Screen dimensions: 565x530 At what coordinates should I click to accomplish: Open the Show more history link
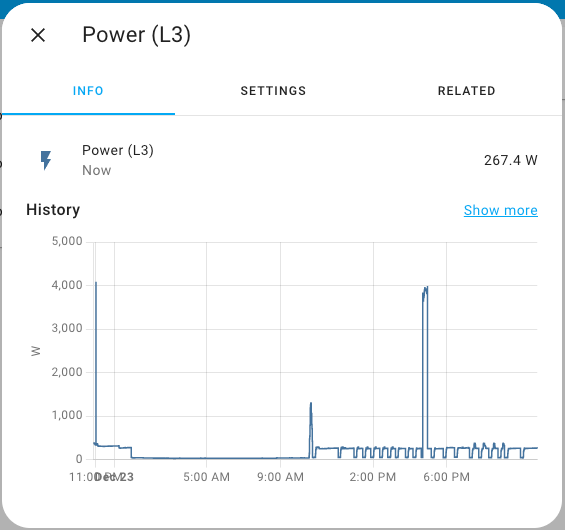(501, 210)
